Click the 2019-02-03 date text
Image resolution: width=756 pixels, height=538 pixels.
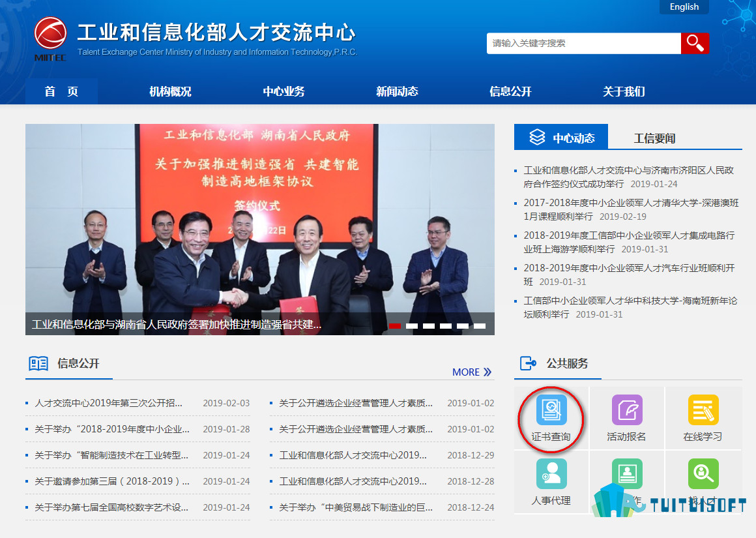pyautogui.click(x=226, y=403)
